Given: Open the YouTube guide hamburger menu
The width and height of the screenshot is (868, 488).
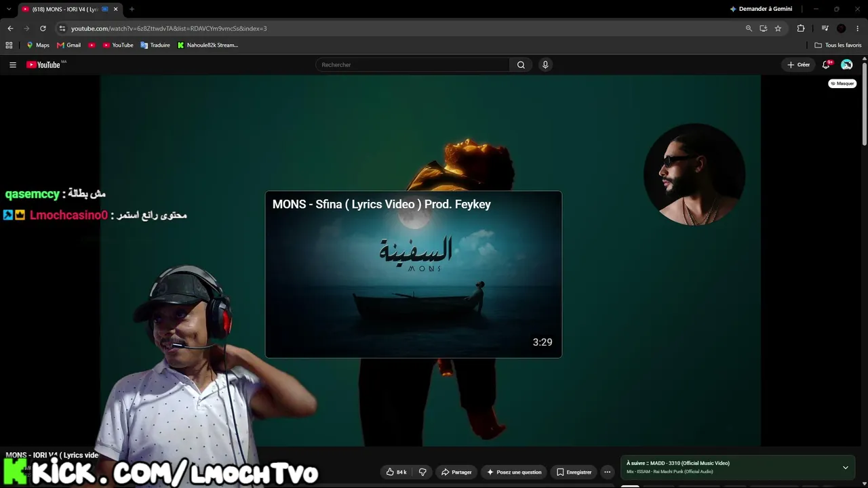Looking at the screenshot, I should tap(13, 65).
